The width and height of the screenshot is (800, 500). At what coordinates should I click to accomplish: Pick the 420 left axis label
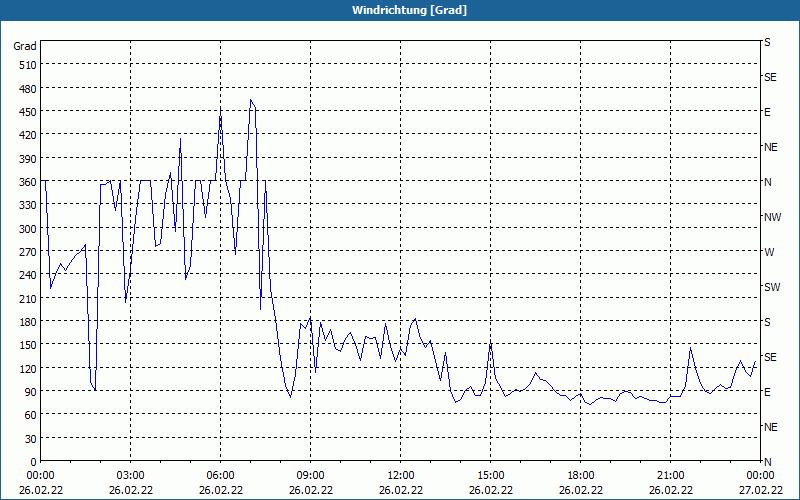28,135
